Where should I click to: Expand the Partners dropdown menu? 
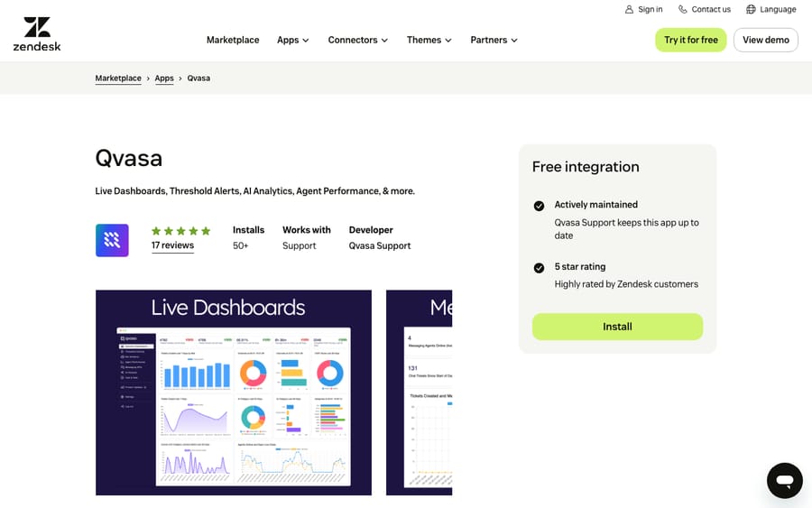pyautogui.click(x=494, y=40)
